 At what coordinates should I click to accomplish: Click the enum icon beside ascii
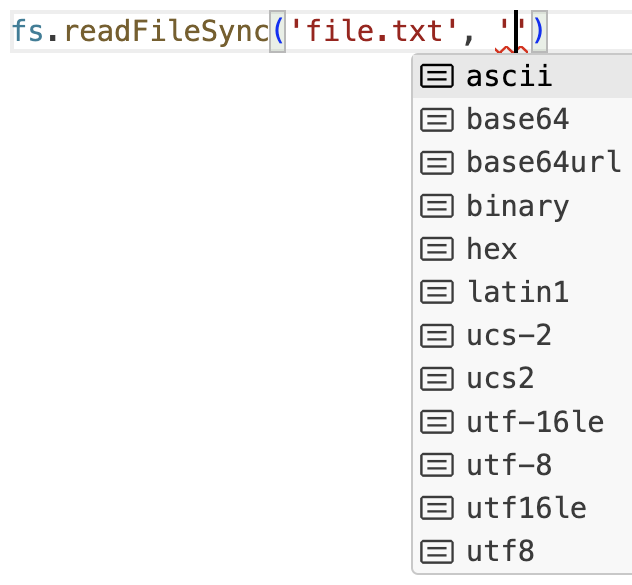point(437,76)
